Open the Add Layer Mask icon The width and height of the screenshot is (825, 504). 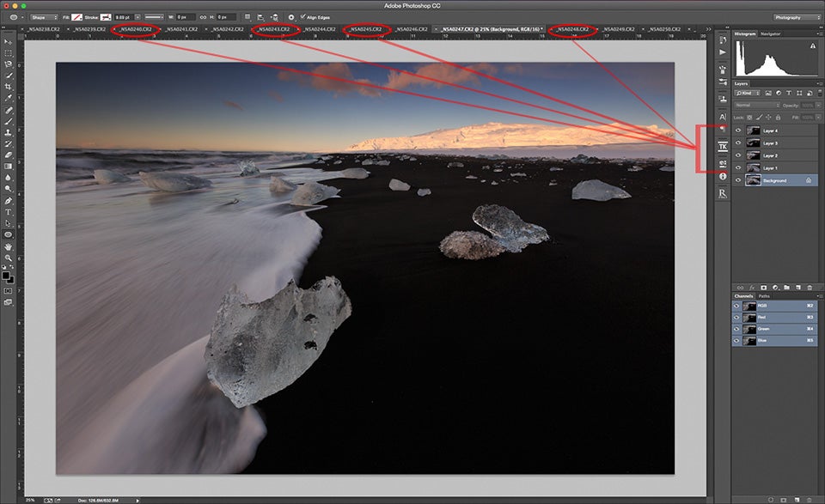click(763, 288)
